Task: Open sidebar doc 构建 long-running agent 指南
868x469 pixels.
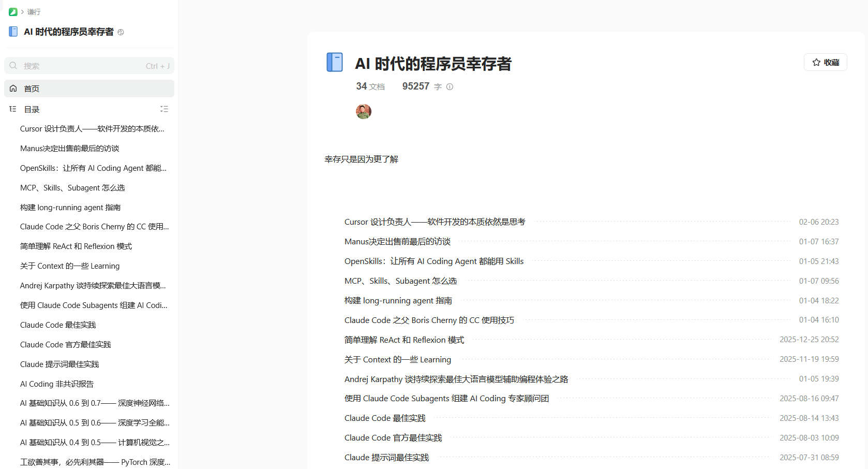Action: 70,208
